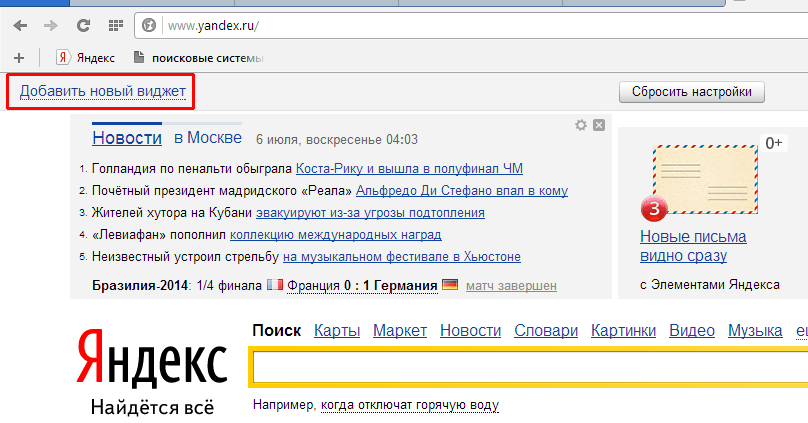
Task: Open news widget settings gear icon
Action: point(581,125)
